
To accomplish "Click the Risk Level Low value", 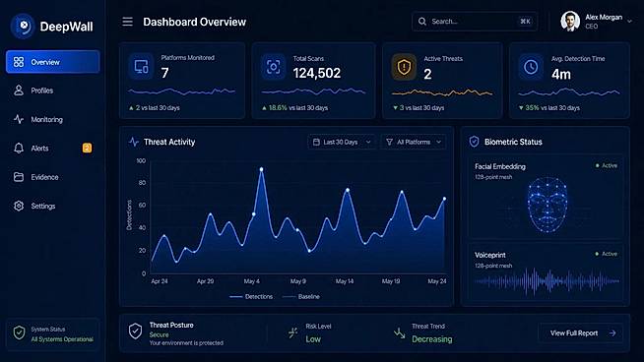I will (x=313, y=339).
